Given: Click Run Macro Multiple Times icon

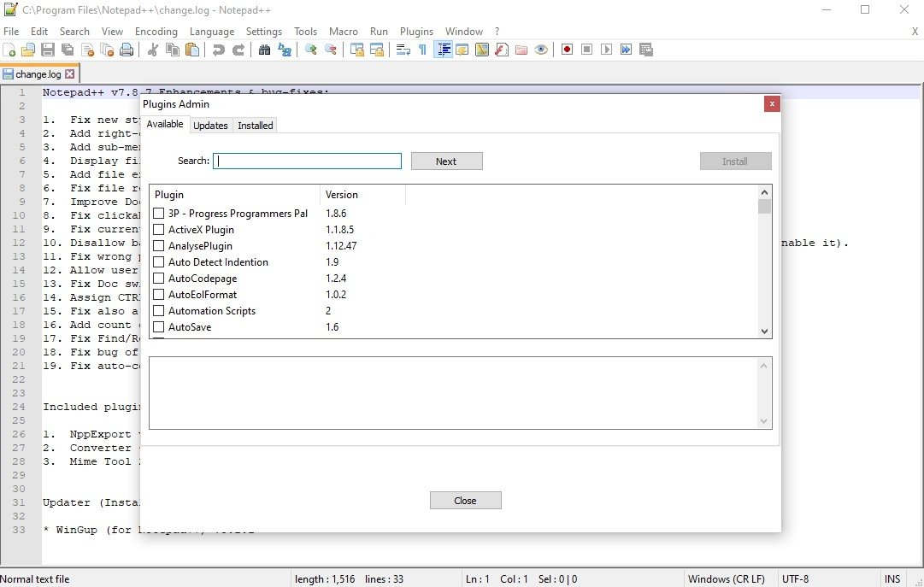Looking at the screenshot, I should pos(626,50).
